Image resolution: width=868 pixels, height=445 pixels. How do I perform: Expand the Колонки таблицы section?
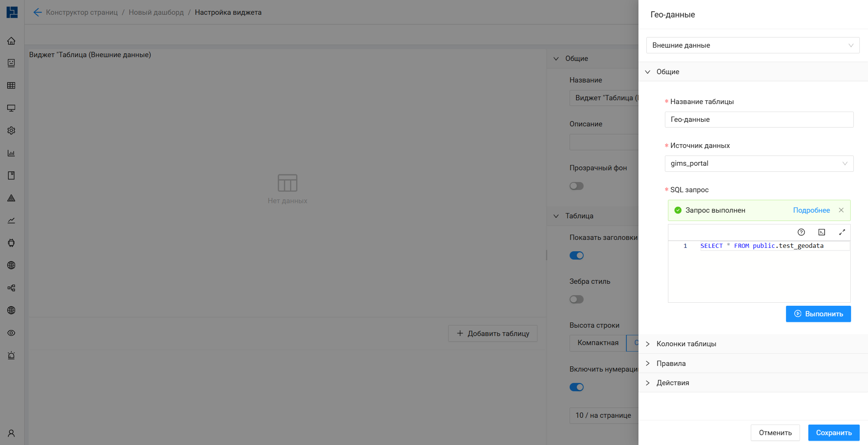click(x=686, y=344)
